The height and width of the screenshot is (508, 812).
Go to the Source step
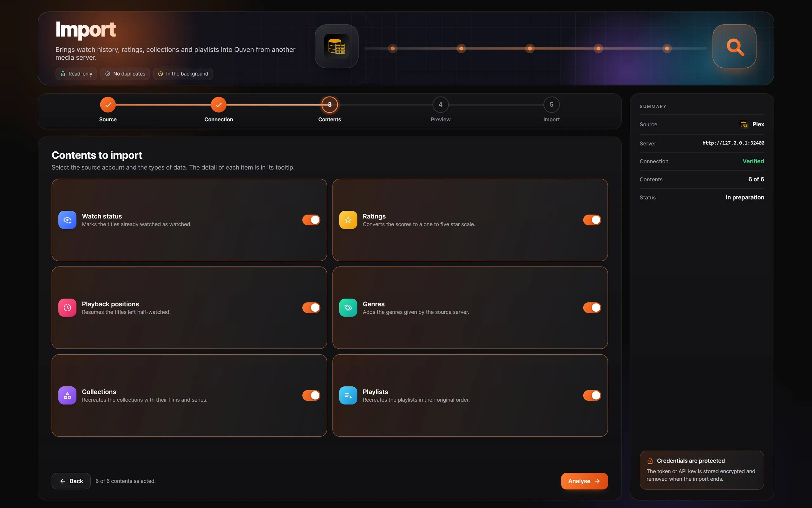point(108,105)
